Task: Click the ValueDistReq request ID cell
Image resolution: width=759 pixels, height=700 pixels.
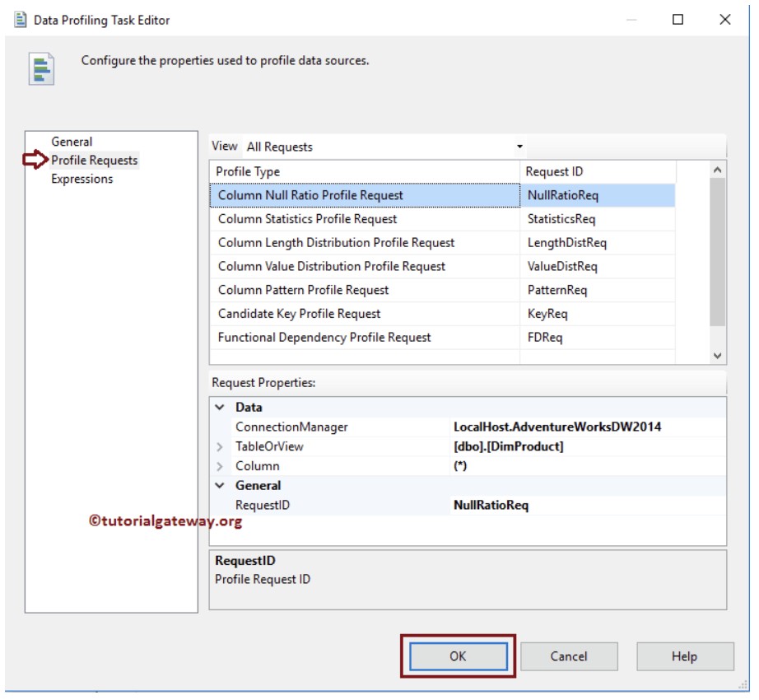Action: (598, 267)
